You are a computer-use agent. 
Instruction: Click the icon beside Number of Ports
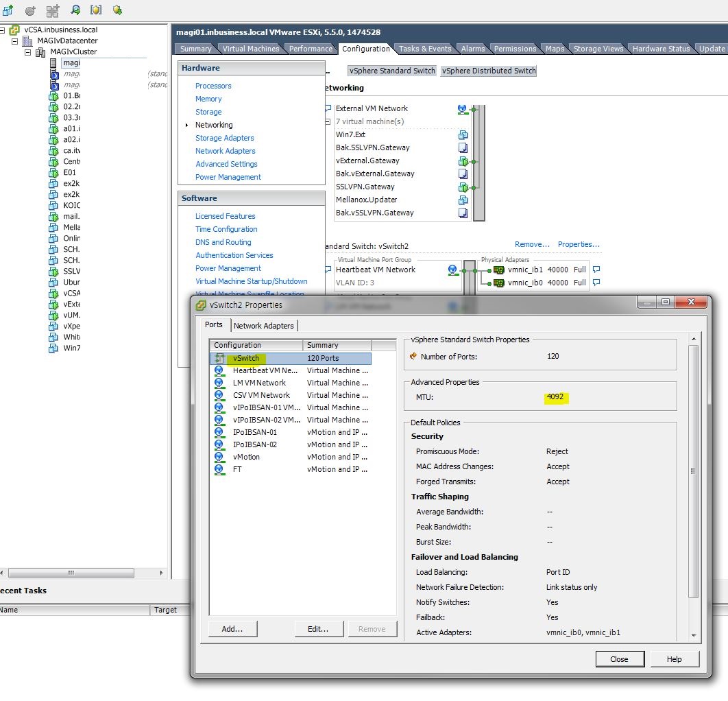click(413, 356)
